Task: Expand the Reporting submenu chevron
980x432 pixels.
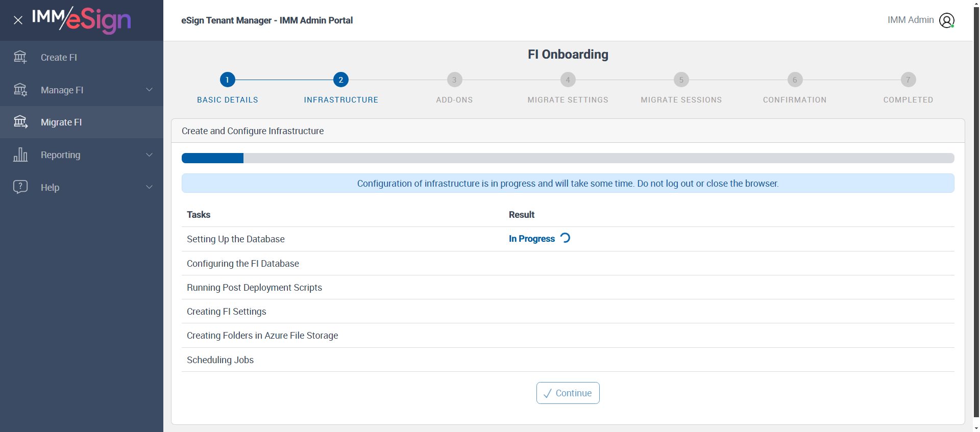Action: click(x=150, y=155)
